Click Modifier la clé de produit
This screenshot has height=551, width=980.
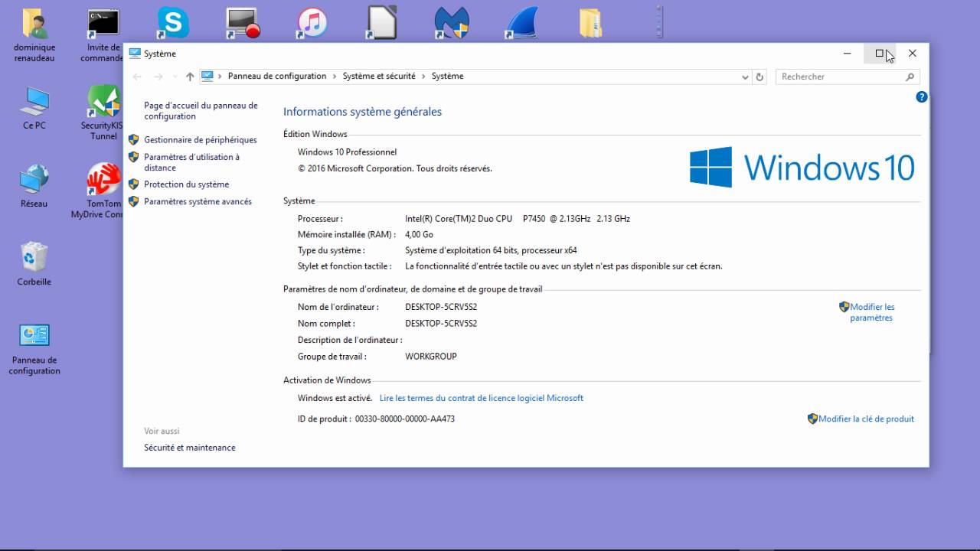(866, 419)
